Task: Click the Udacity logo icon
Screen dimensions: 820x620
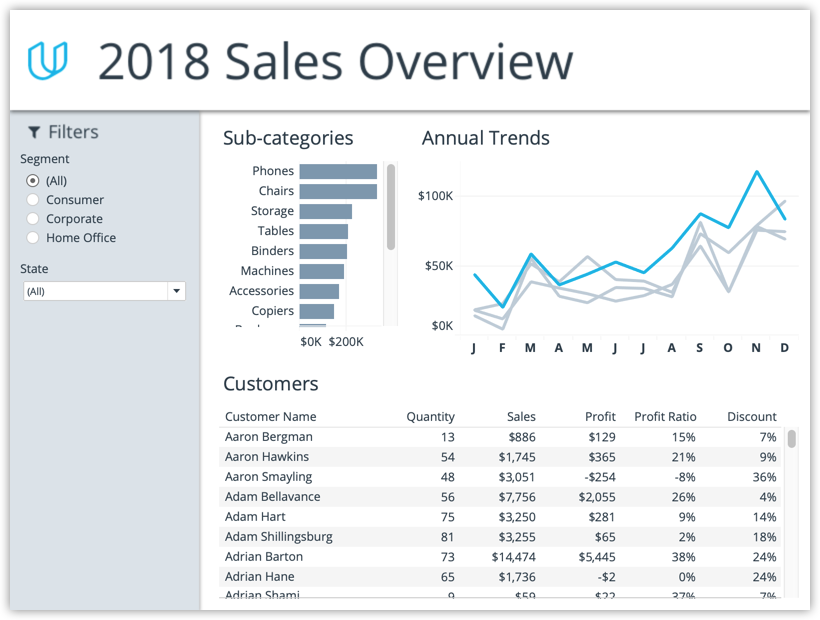Action: point(48,61)
